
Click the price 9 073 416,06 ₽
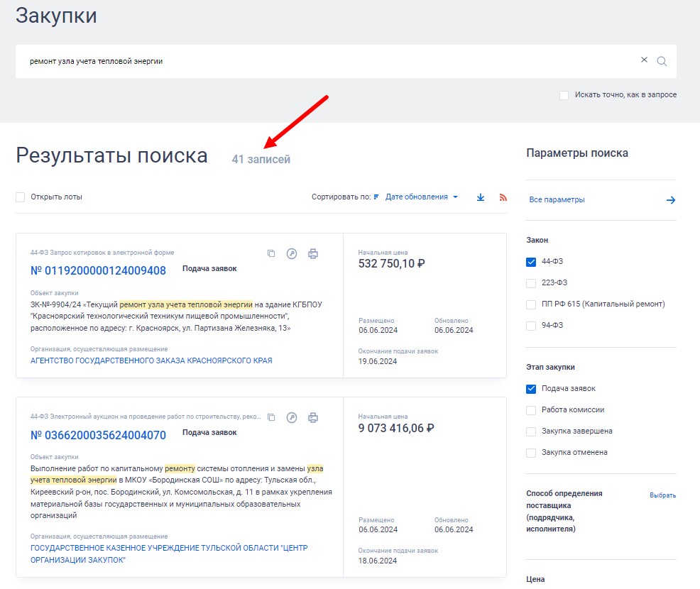(x=396, y=428)
